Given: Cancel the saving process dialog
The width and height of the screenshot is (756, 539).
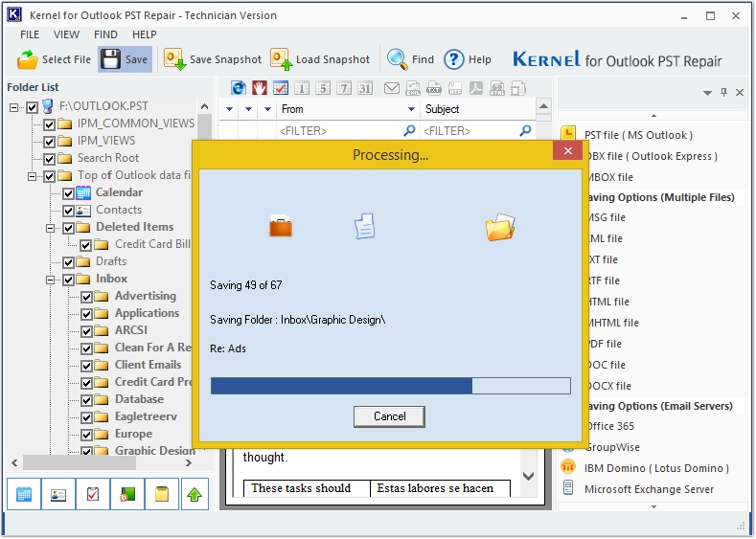Looking at the screenshot, I should coord(389,416).
